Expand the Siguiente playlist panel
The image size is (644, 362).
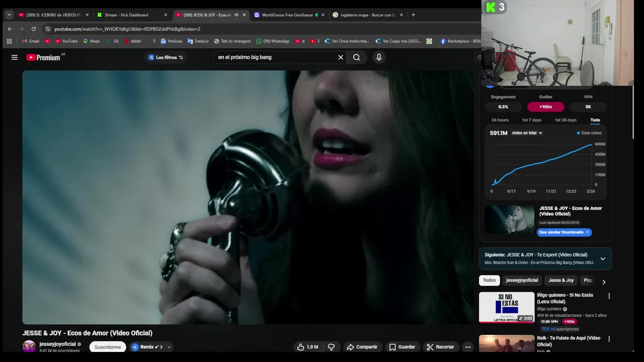coord(602,259)
